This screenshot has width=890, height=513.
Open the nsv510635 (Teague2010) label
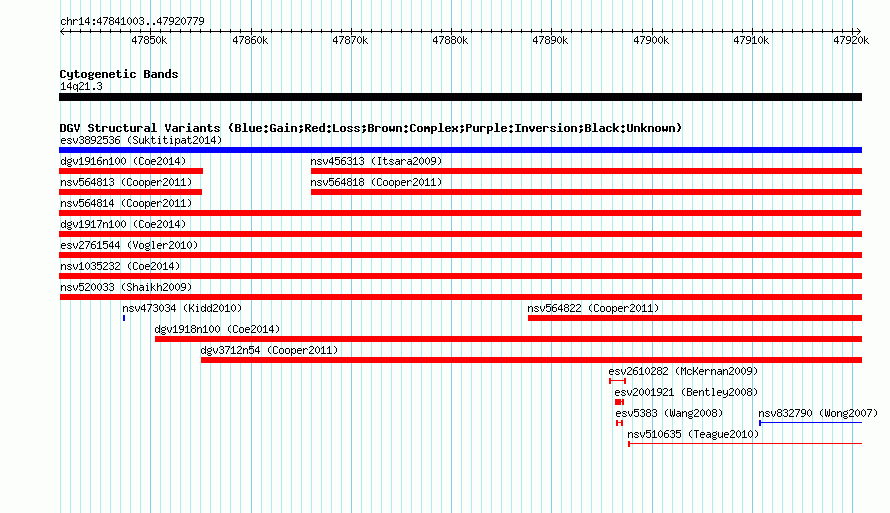693,434
